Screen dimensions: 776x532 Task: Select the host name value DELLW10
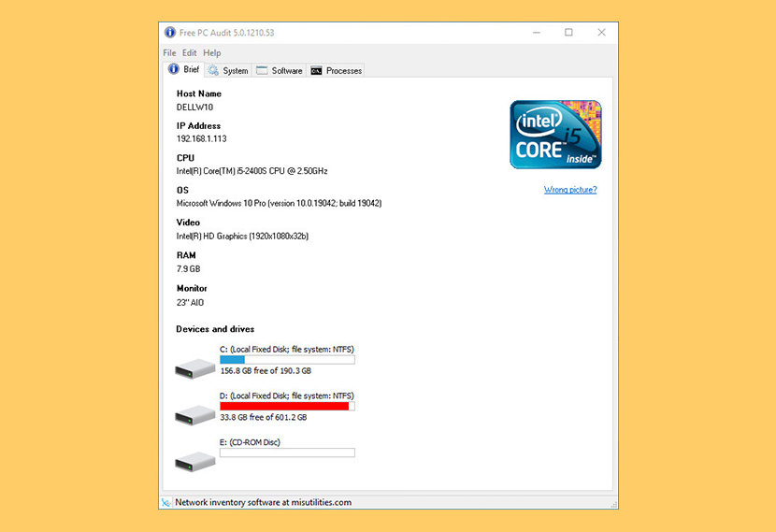(x=194, y=108)
